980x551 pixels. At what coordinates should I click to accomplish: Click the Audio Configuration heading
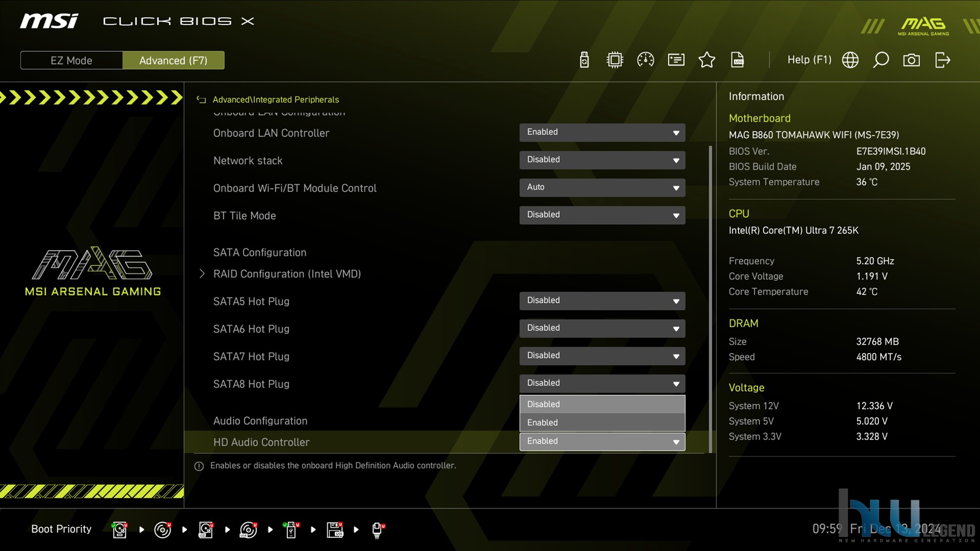click(260, 421)
